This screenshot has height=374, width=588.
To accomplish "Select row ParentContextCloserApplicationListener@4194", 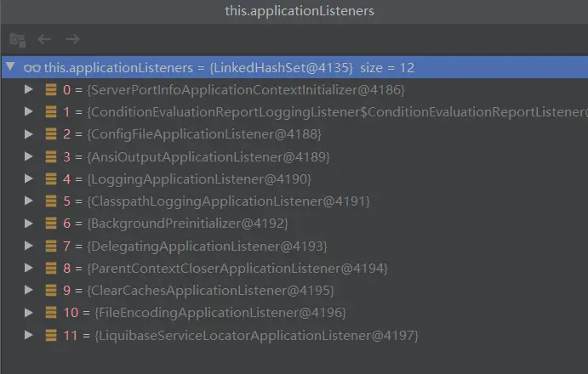I will (294, 268).
